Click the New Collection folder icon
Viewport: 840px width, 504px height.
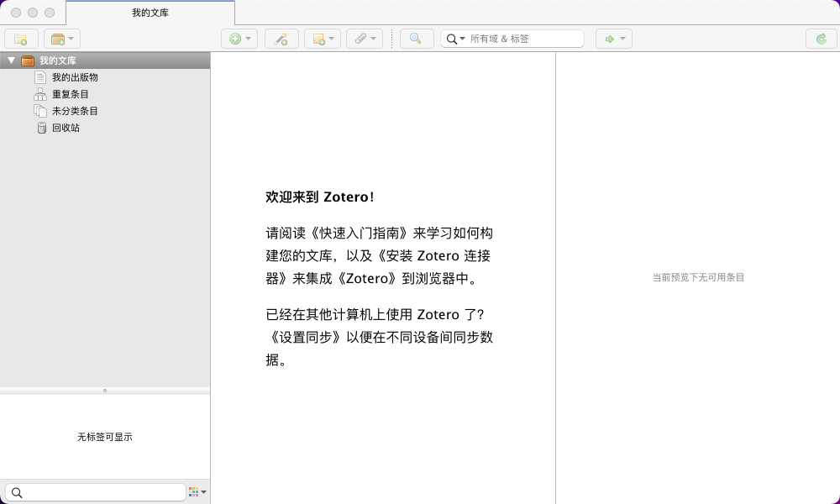(x=21, y=39)
